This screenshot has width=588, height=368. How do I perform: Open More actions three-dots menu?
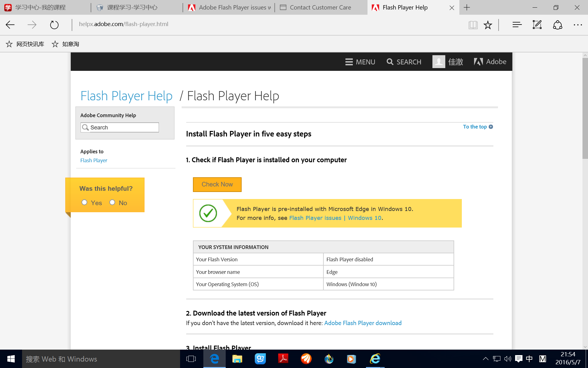(x=578, y=25)
